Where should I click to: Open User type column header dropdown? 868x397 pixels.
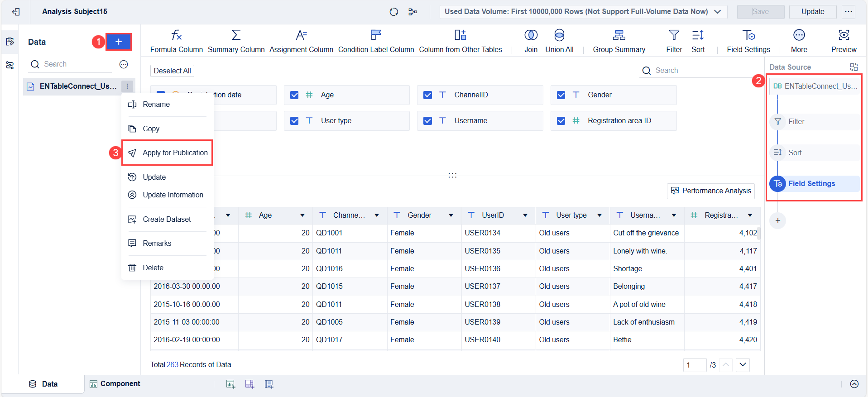click(599, 215)
